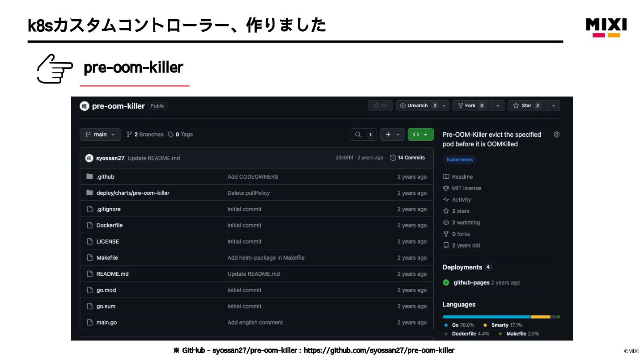This screenshot has height=362, width=644.
Task: Click the green github-pages success check icon
Action: pos(446,282)
